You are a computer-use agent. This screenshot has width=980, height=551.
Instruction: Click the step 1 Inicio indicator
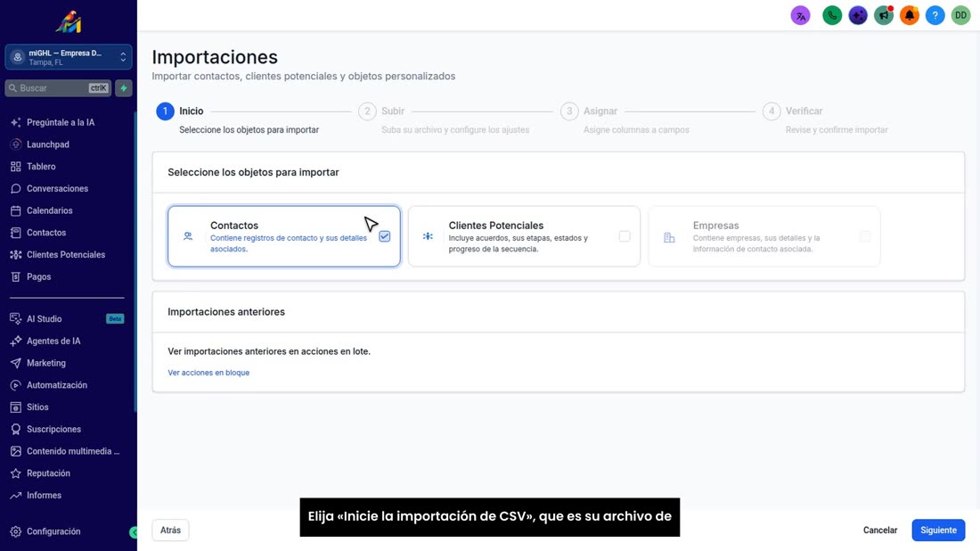click(165, 111)
